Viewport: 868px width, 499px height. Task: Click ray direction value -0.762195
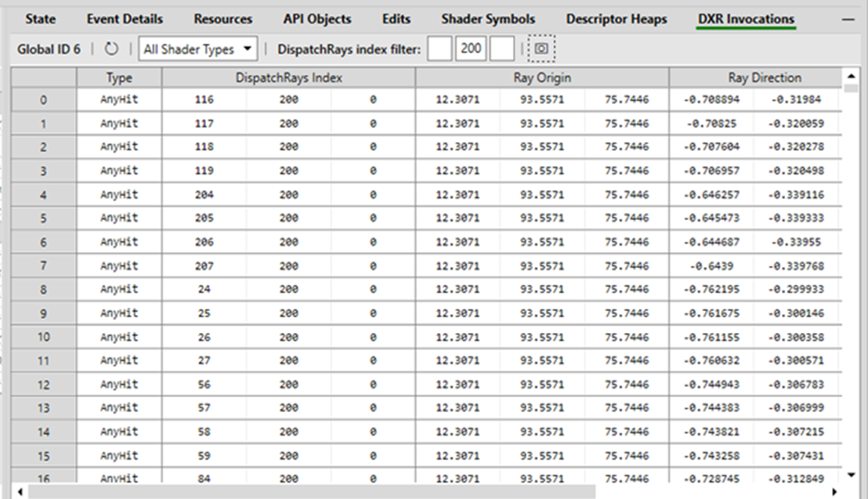711,289
